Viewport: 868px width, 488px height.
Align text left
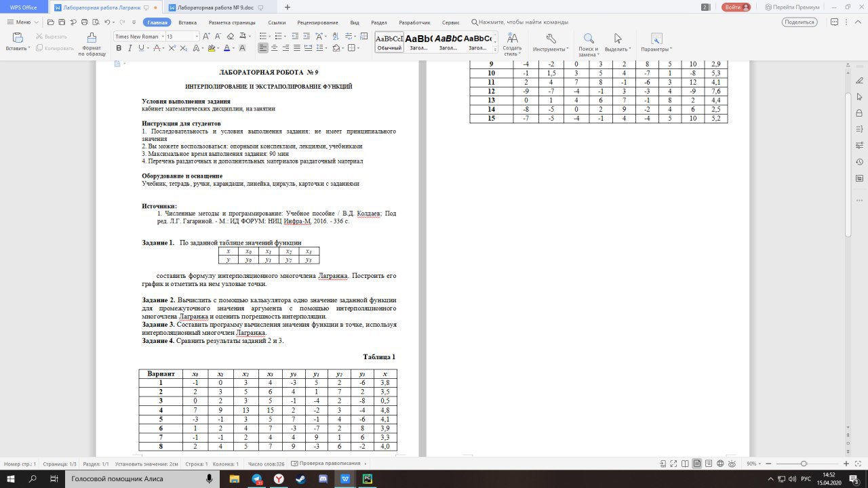tap(264, 48)
